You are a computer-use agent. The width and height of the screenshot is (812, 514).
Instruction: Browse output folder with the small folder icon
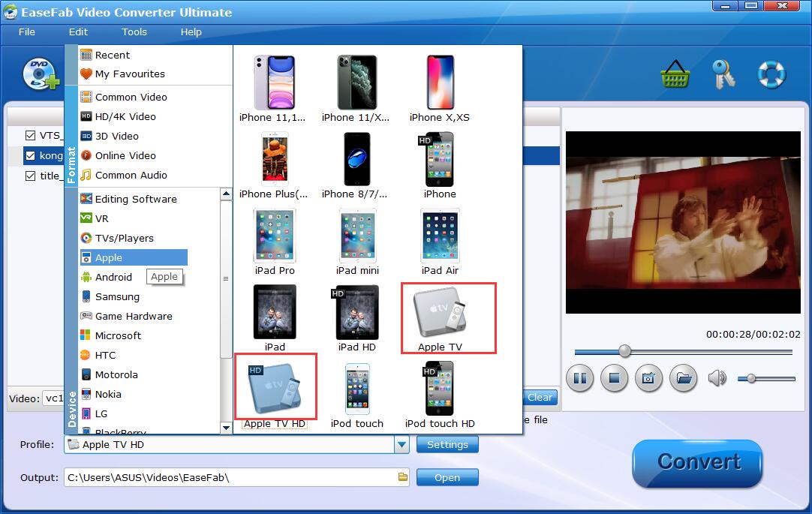(402, 476)
